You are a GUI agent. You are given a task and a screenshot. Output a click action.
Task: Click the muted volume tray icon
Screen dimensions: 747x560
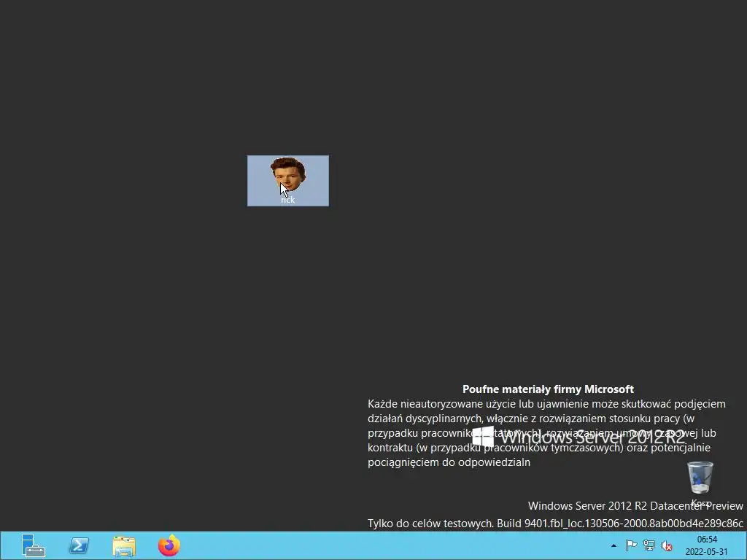(x=667, y=545)
